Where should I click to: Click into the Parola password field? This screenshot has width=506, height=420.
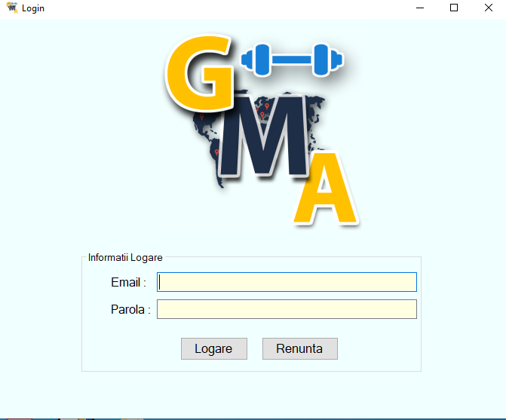coord(287,309)
